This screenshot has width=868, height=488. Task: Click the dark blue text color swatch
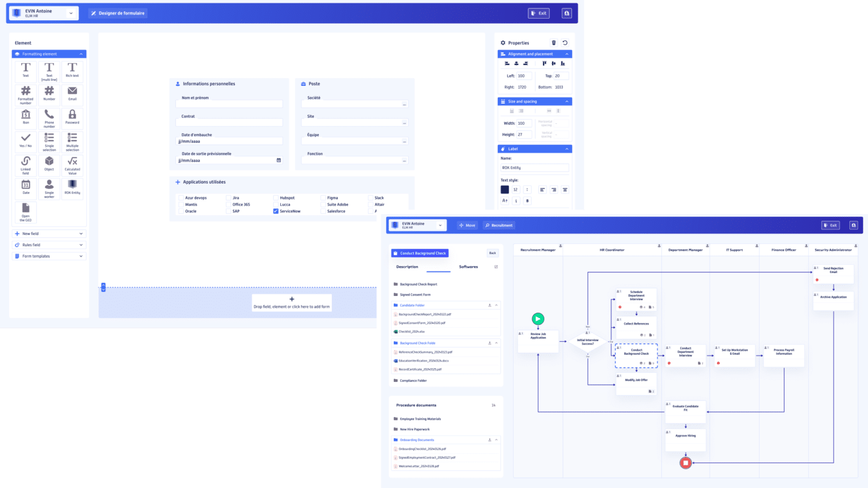tap(505, 190)
